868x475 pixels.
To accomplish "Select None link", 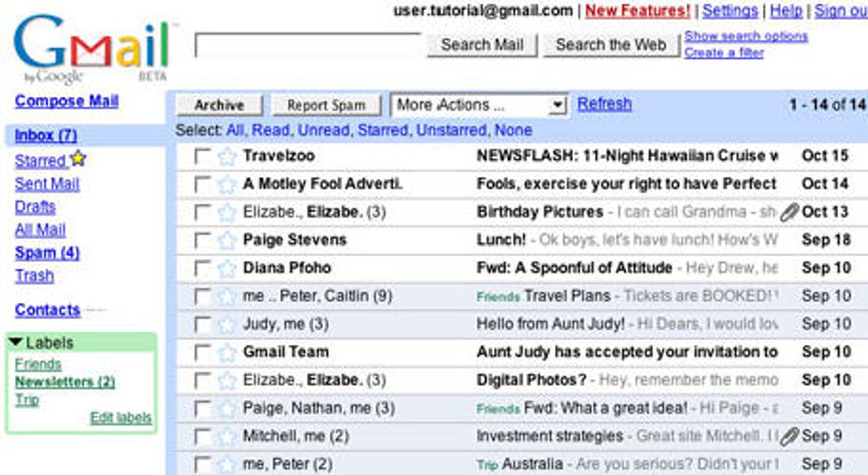I will pyautogui.click(x=513, y=130).
